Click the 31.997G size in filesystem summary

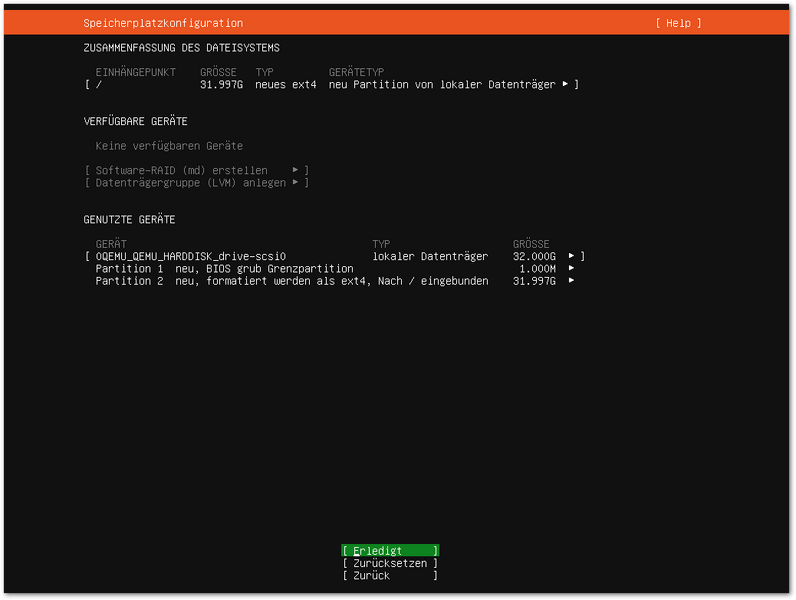pyautogui.click(x=221, y=84)
